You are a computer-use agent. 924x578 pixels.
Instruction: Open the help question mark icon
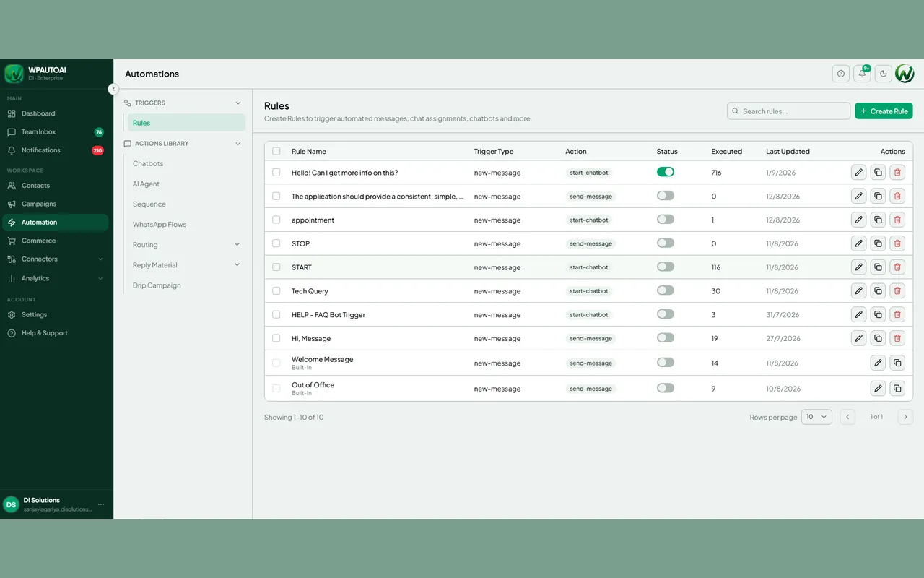click(841, 74)
